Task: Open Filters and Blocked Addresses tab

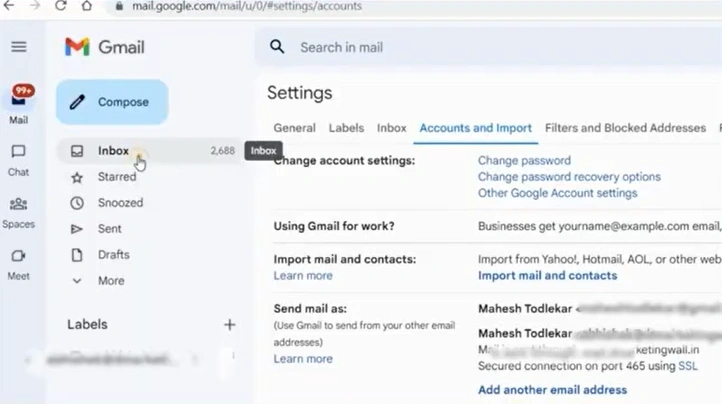Action: (x=625, y=128)
